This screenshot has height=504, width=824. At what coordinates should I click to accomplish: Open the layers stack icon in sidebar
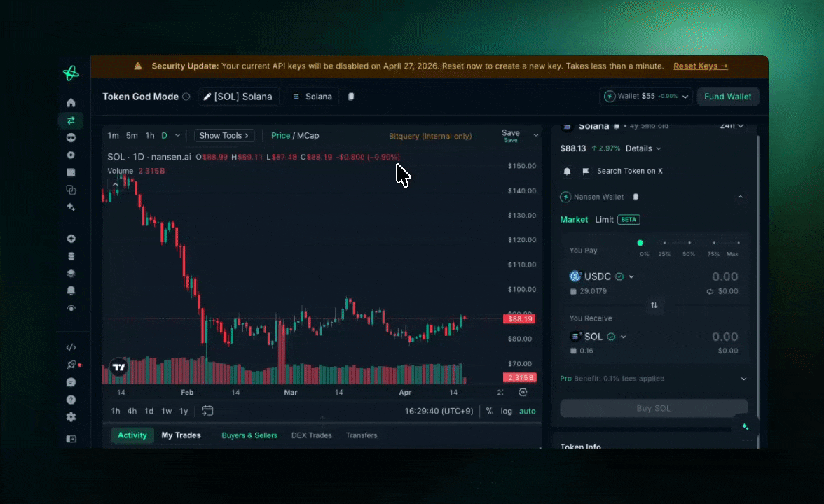coord(71,274)
